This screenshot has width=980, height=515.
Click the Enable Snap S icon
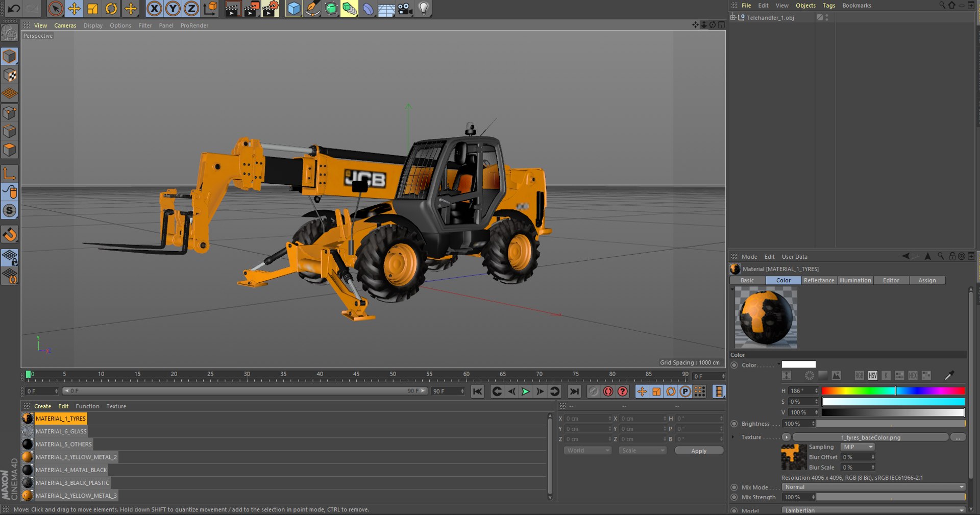(x=10, y=210)
